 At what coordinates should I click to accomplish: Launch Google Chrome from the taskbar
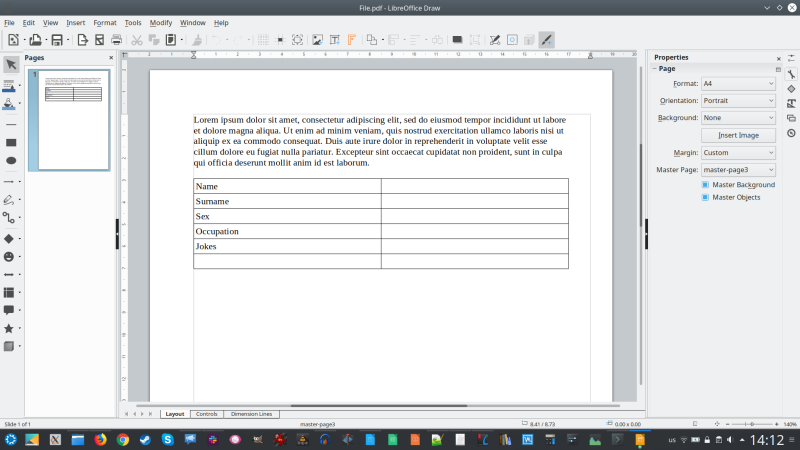pyautogui.click(x=123, y=440)
